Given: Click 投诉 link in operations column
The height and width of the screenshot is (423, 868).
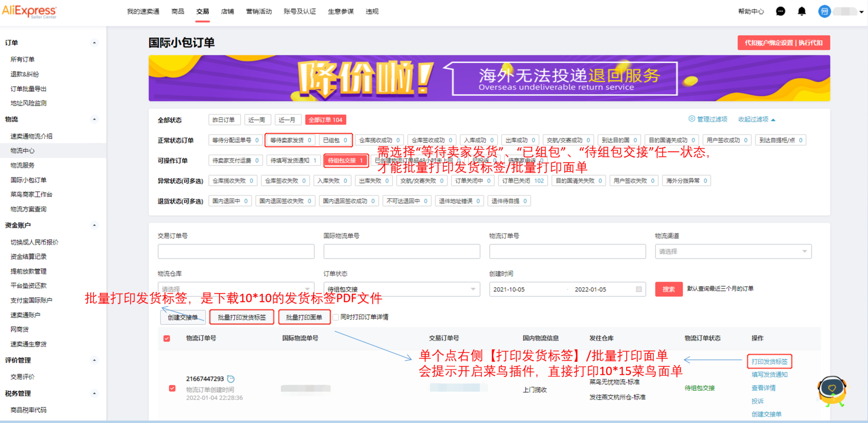Looking at the screenshot, I should 757,401.
